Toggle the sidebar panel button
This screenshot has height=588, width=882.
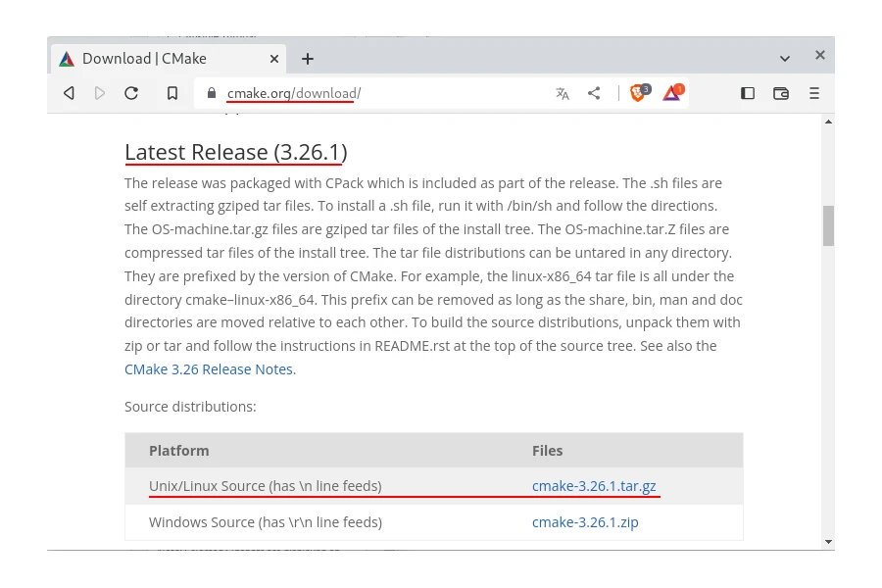coord(748,93)
